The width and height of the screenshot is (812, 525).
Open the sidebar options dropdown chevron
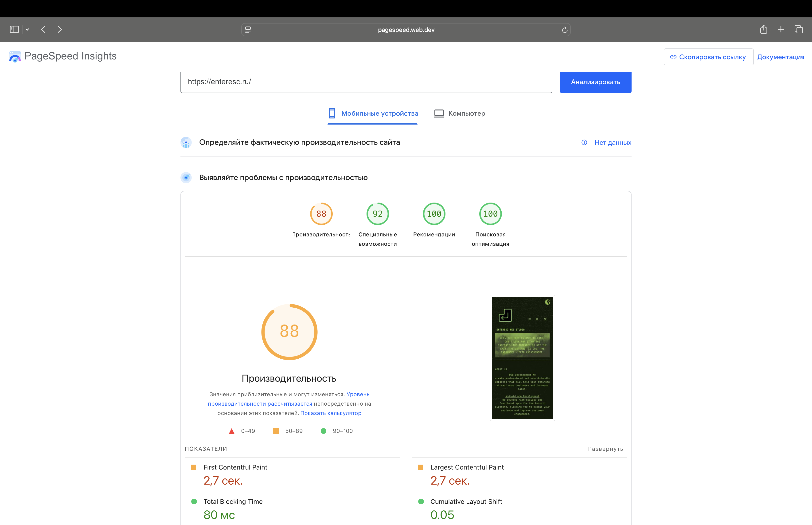click(27, 30)
